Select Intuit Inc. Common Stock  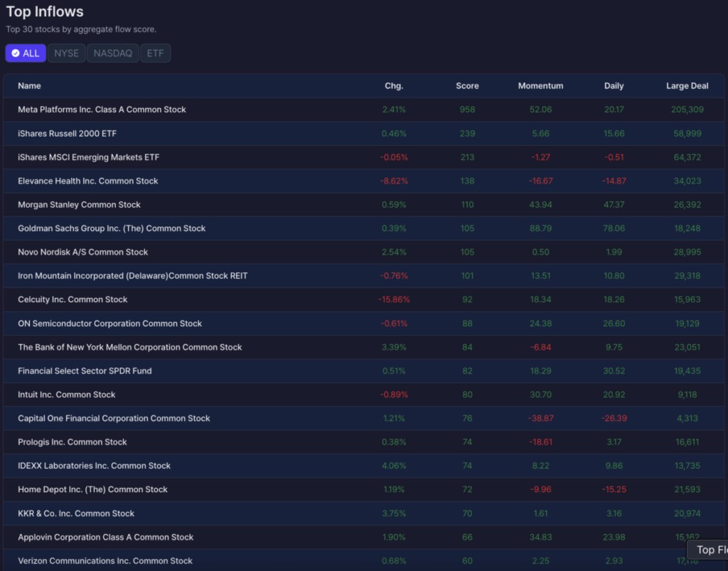[x=363, y=394]
